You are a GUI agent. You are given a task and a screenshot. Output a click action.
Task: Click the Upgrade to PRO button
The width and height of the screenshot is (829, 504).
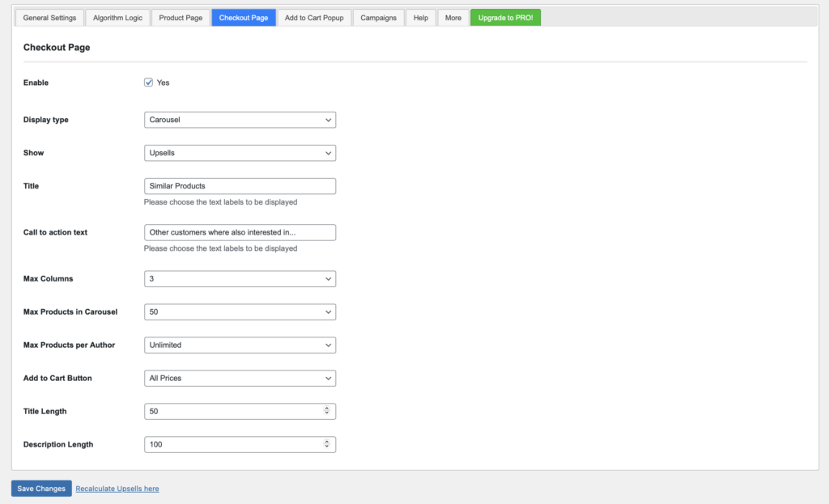tap(505, 16)
